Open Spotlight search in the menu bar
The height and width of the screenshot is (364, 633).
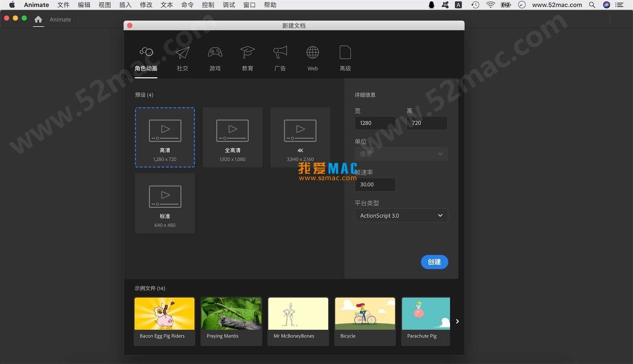click(592, 5)
